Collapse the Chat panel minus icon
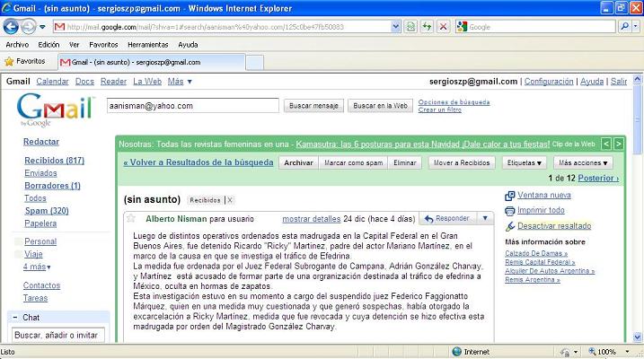Viewport: 644px width, 359px height. pyautogui.click(x=15, y=318)
